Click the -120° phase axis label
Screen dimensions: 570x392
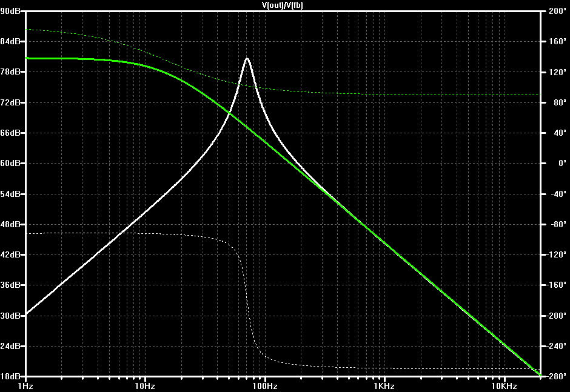(556, 254)
